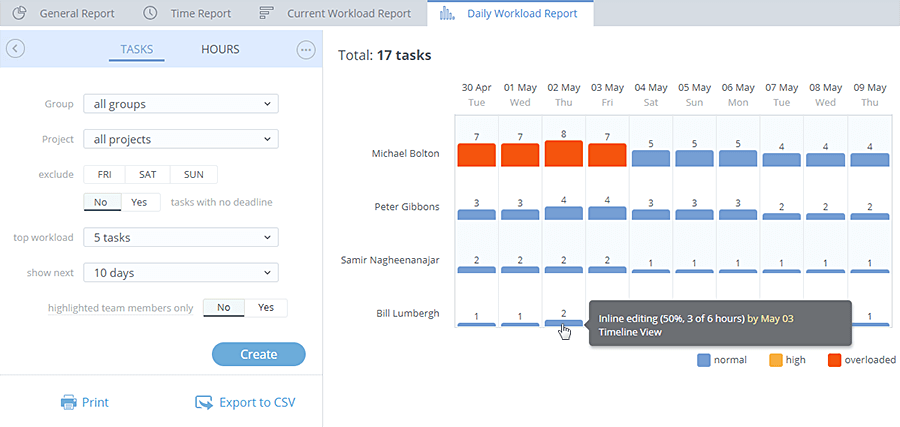Click the 03 May Fri column header

[607, 95]
